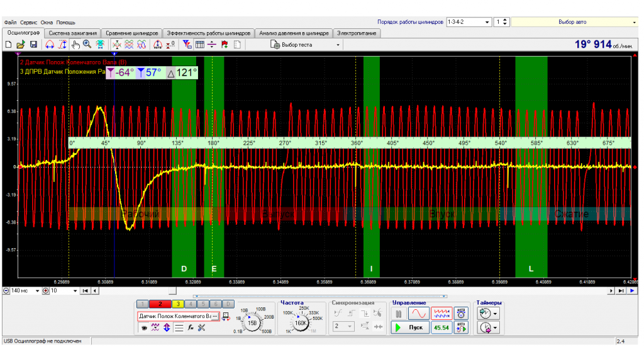644x347 pixels.
Task: Click the overlapping sine waves icon
Action: point(142,45)
